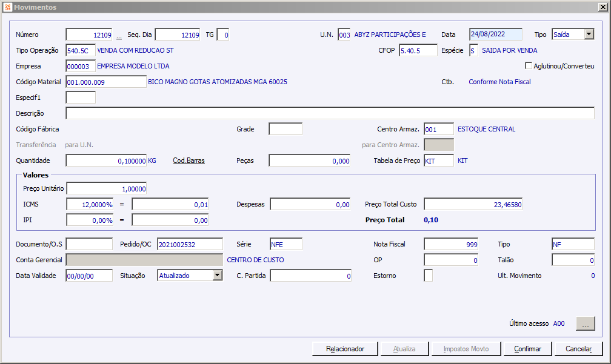The width and height of the screenshot is (611, 364).
Task: Open the Cod.Barras link
Action: point(189,160)
